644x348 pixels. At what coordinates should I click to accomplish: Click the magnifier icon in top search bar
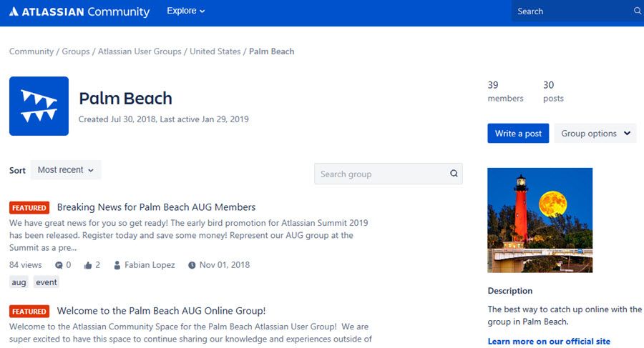click(637, 11)
